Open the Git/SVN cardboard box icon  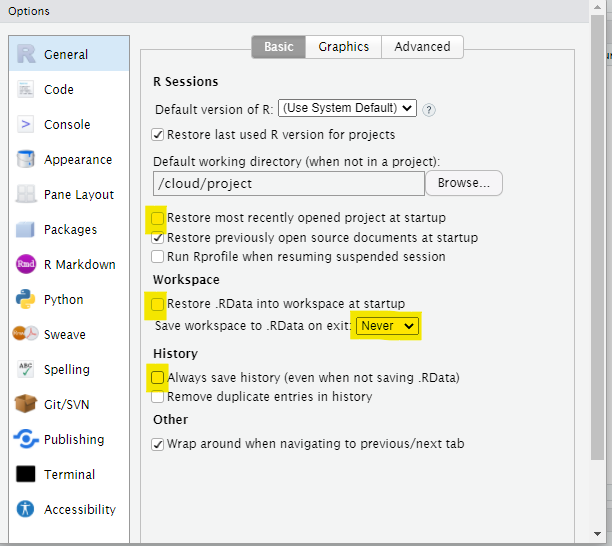pyautogui.click(x=26, y=404)
